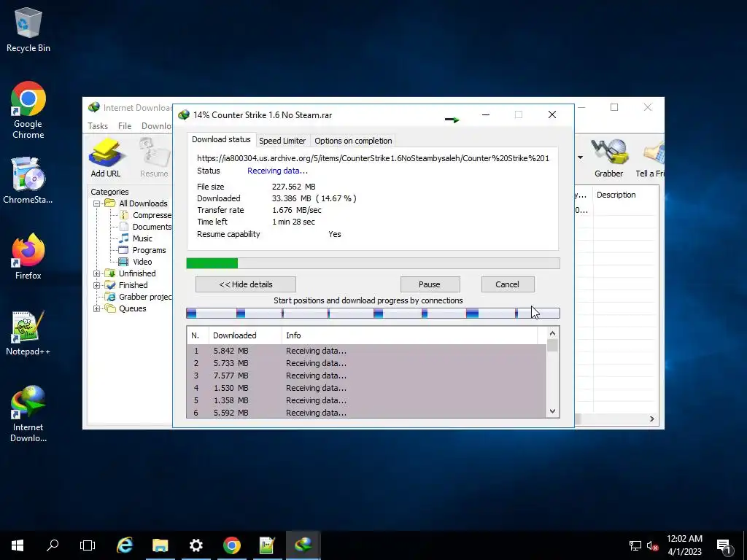Select connection row 3 with 7.577 MB

[366, 376]
